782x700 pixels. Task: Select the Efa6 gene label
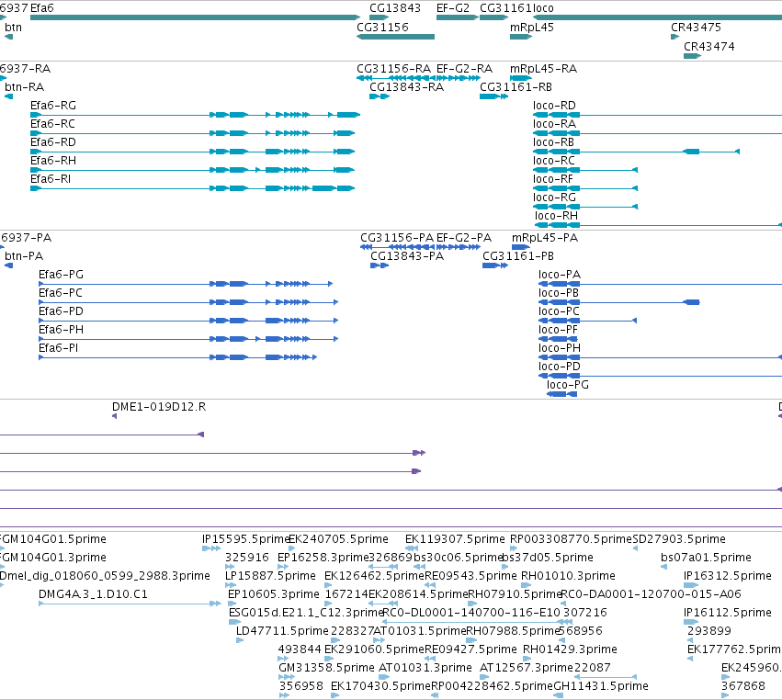coord(42,8)
